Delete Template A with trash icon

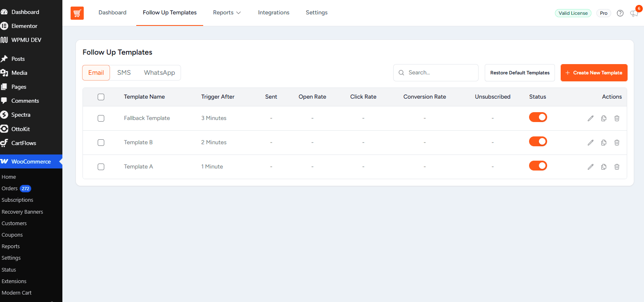click(x=617, y=167)
